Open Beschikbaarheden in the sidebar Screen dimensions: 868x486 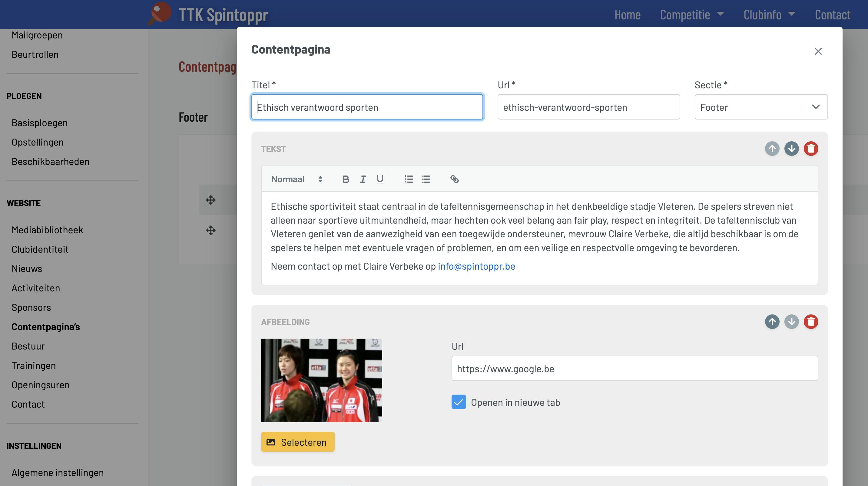click(x=51, y=162)
